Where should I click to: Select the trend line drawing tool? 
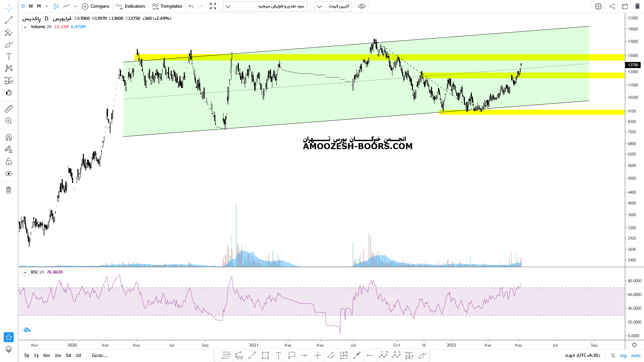[x=9, y=20]
